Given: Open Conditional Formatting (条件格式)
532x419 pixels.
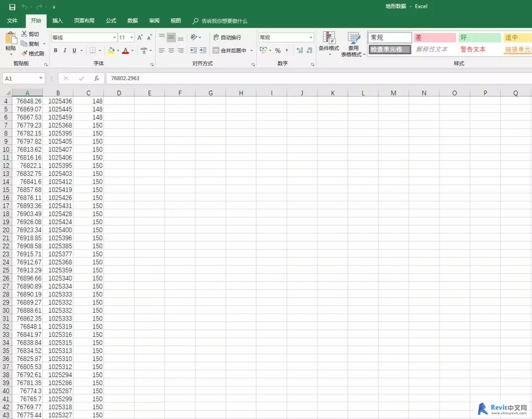Looking at the screenshot, I should click(x=329, y=44).
